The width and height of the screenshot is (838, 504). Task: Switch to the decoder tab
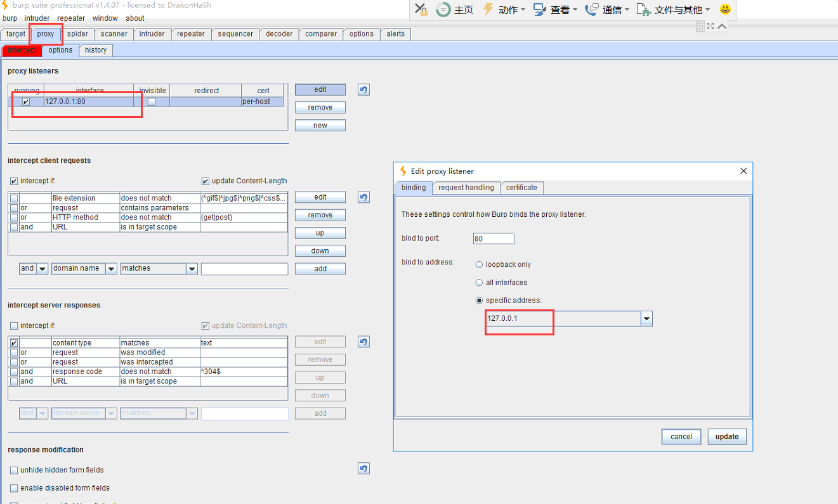tap(279, 34)
